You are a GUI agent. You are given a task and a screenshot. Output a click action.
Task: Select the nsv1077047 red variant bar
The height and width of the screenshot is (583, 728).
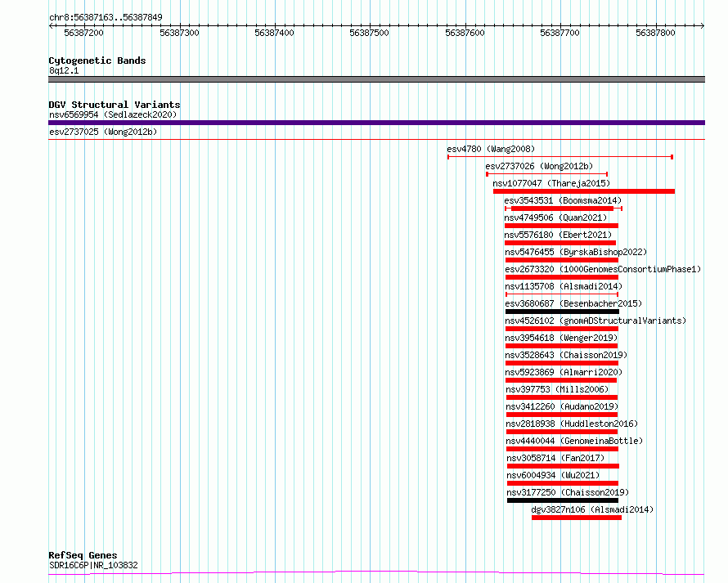pos(584,191)
